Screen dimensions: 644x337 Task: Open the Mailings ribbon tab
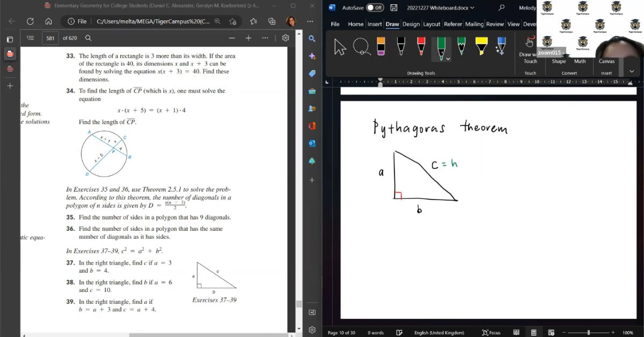(474, 24)
